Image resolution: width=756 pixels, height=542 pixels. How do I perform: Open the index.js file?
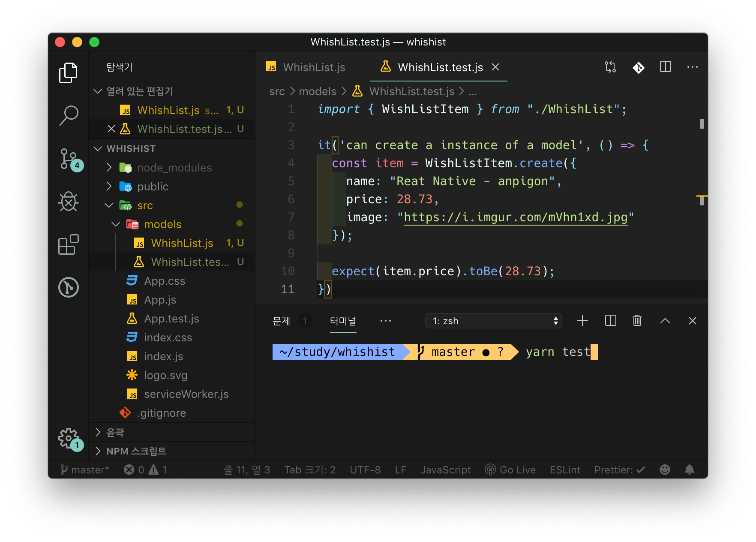tap(172, 356)
